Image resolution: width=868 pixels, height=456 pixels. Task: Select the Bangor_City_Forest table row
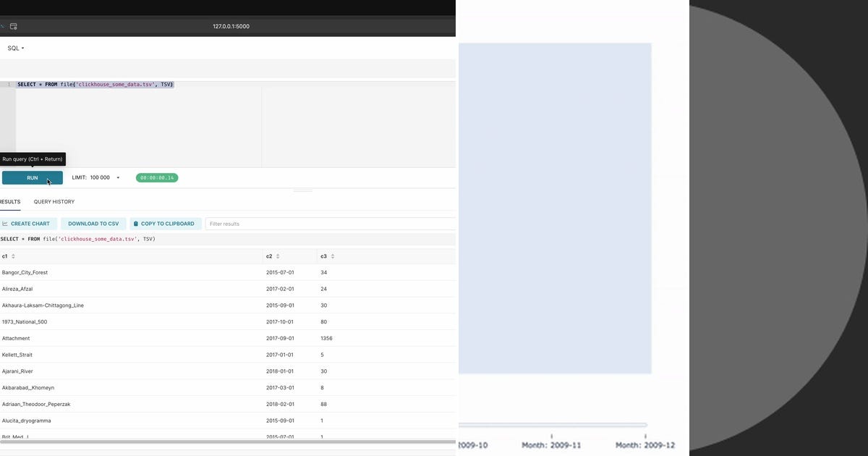(228, 272)
